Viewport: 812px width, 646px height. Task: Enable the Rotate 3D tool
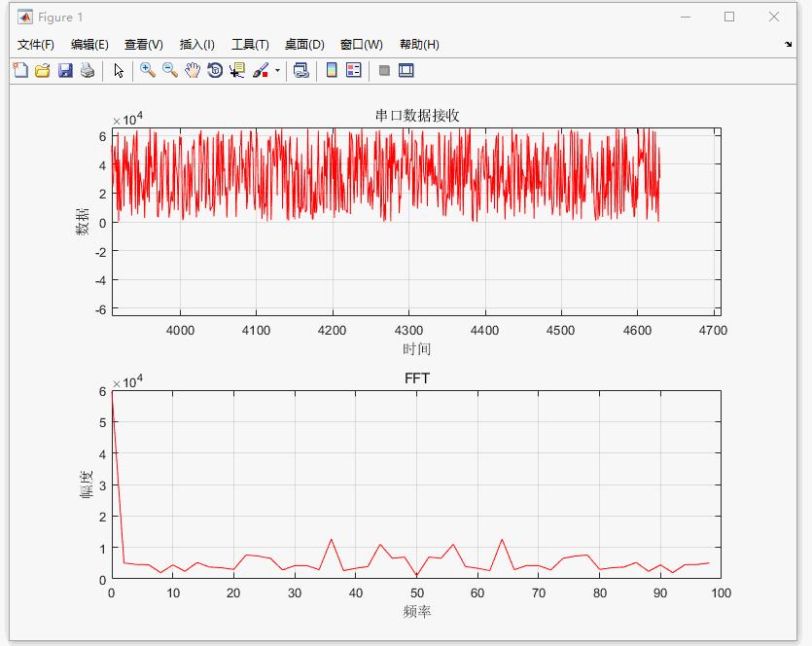click(x=215, y=70)
